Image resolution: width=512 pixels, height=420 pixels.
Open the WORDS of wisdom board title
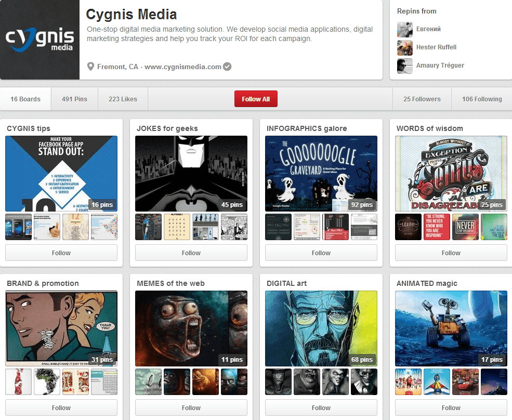pyautogui.click(x=430, y=128)
